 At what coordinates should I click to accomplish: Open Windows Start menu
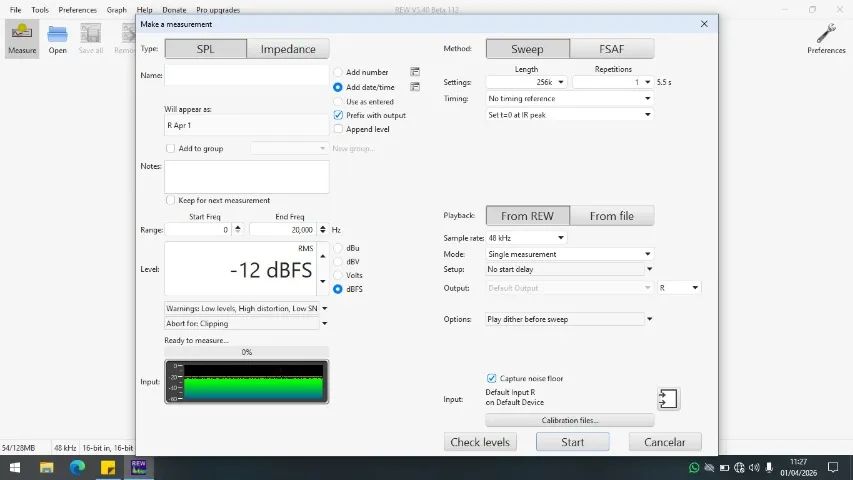click(x=15, y=467)
